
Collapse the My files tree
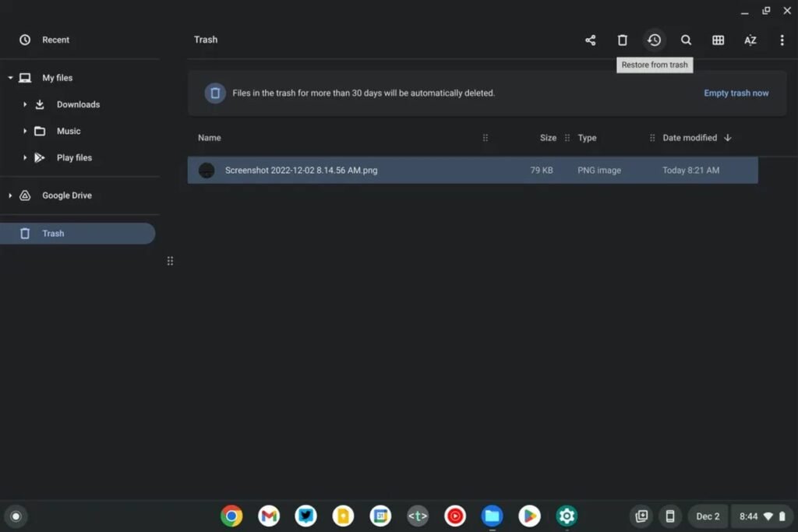click(x=9, y=78)
